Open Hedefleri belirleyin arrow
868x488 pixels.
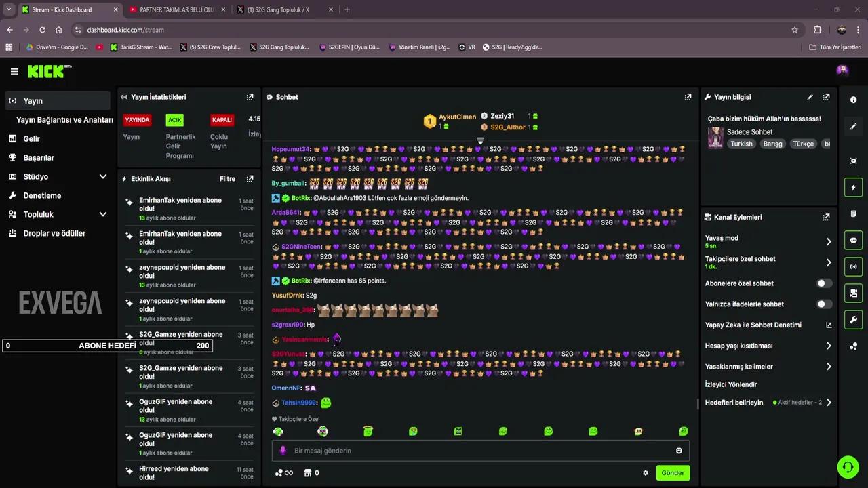(x=828, y=402)
